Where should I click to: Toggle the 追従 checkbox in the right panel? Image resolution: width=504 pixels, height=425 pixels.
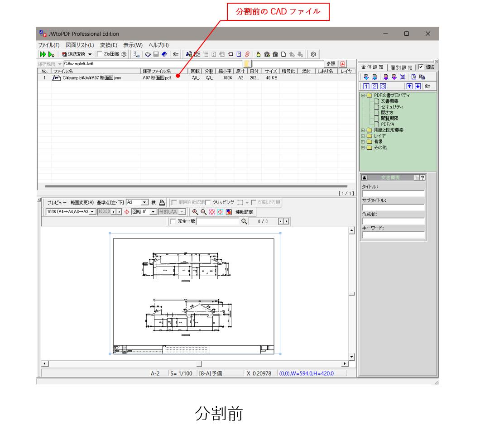421,67
